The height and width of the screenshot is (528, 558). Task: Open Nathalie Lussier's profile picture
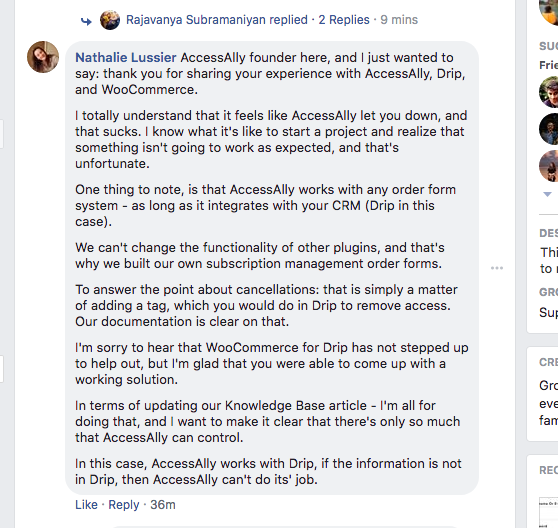[x=43, y=57]
